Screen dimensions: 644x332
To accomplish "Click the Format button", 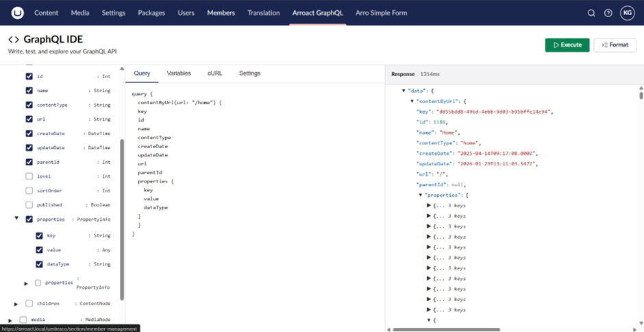I will (615, 45).
